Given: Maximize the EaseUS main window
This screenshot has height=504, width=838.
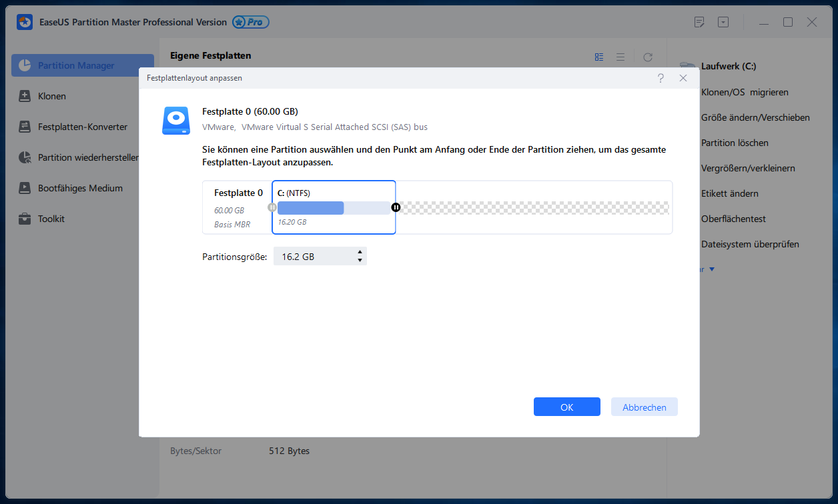Looking at the screenshot, I should 788,22.
